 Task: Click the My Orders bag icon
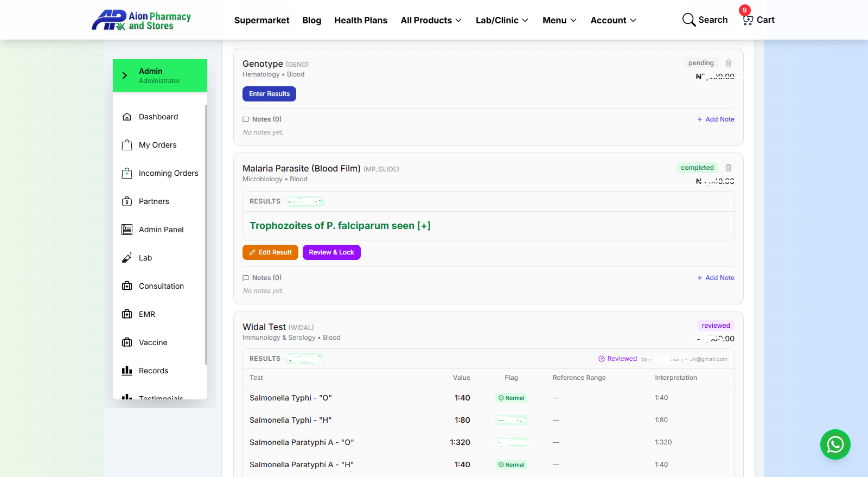127,145
